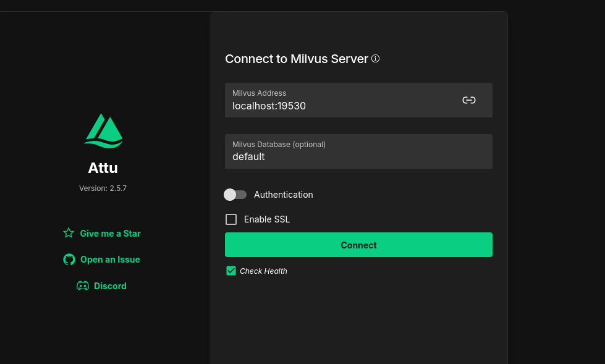Screen dimensions: 605x364
Task: Focus the Milvus Database input field
Action: (x=358, y=151)
